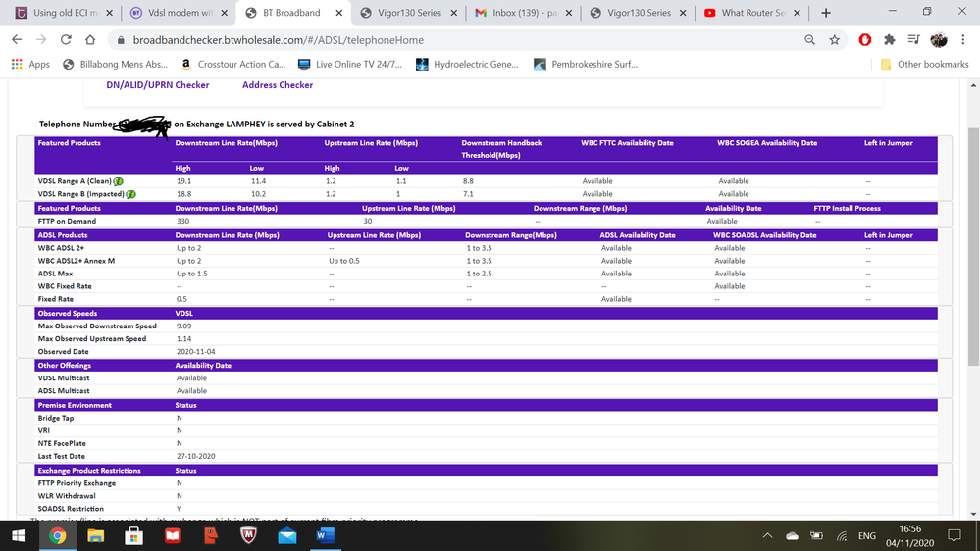This screenshot has height=551, width=980.
Task: Open the Crosstour Action Ca... bookmark
Action: tap(233, 65)
